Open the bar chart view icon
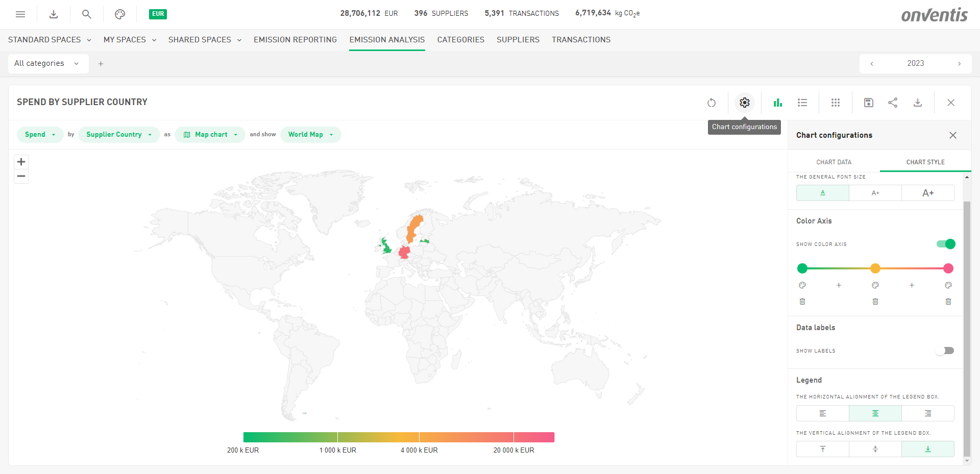The height and width of the screenshot is (474, 980). point(777,103)
